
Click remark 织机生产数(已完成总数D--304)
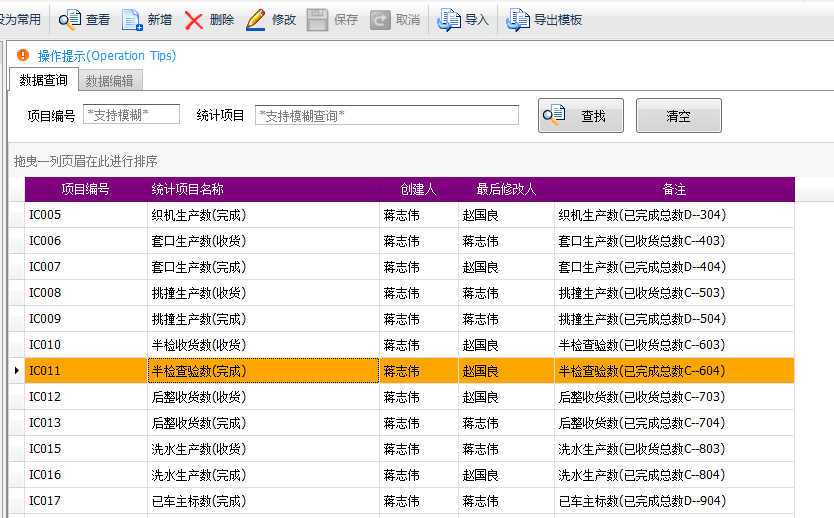point(674,215)
